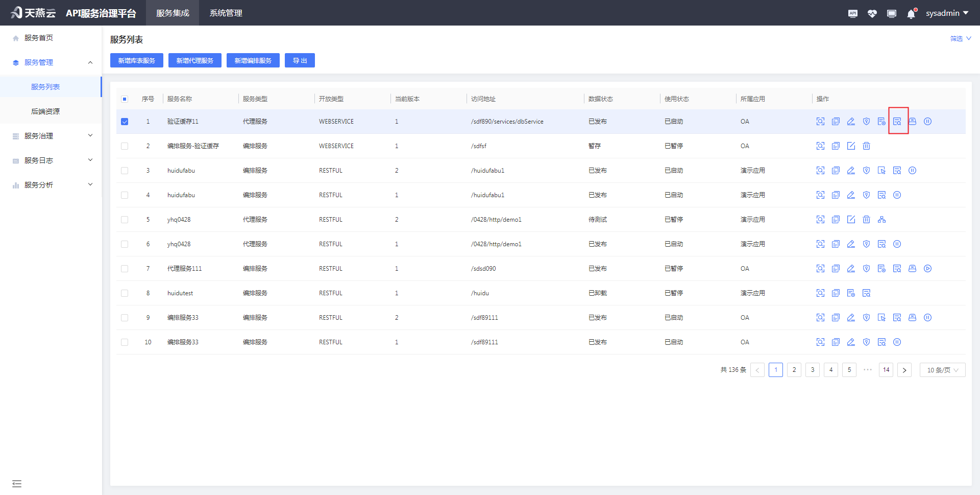980x495 pixels.
Task: Select 后端资源 in the sidebar
Action: [45, 111]
